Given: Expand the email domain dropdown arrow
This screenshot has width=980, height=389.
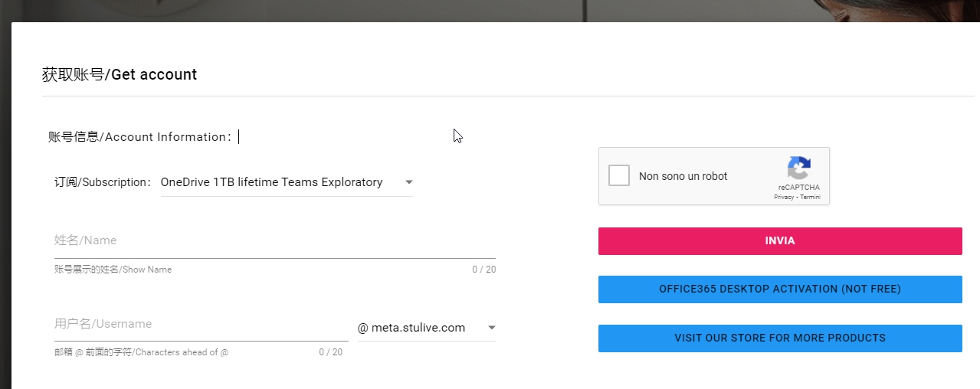Looking at the screenshot, I should pos(491,328).
